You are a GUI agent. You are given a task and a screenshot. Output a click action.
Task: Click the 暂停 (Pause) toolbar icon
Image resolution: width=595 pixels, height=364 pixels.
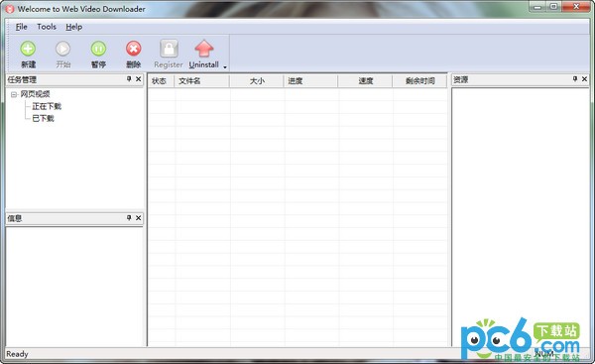point(98,49)
